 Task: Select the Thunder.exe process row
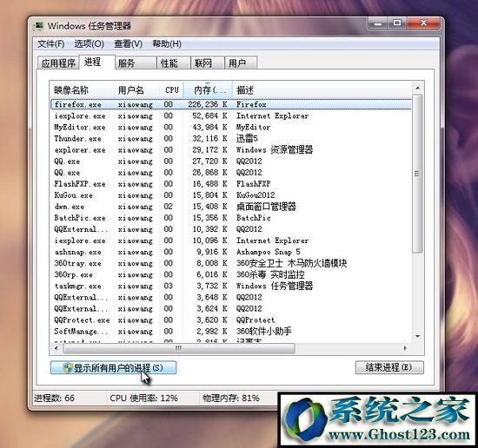click(x=231, y=139)
